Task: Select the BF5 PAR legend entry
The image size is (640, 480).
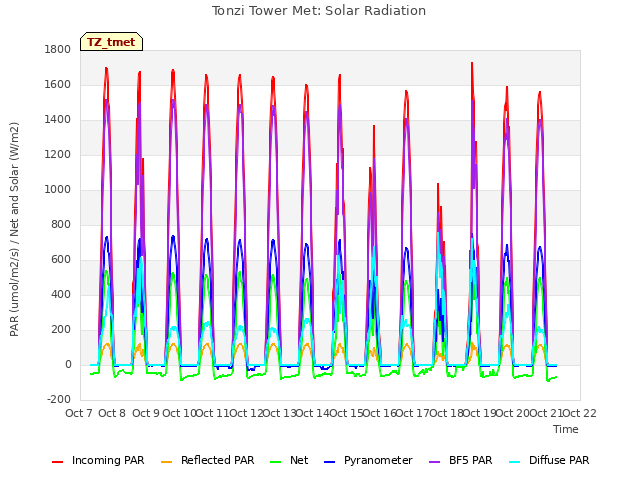Action: point(461,460)
